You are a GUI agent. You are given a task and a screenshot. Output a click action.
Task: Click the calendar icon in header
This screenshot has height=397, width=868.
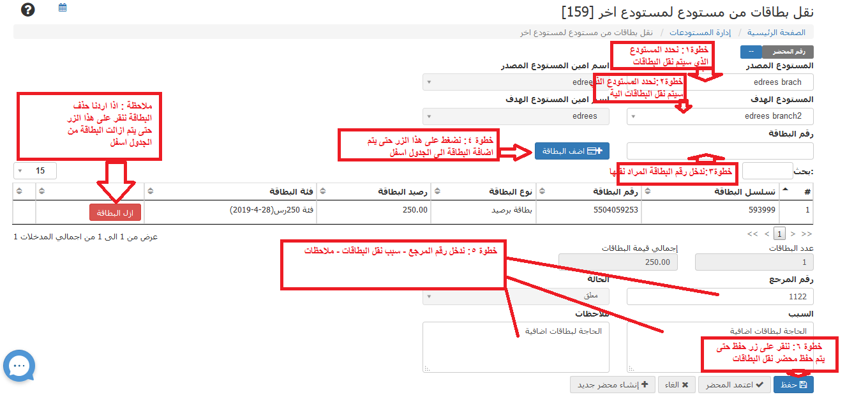click(x=62, y=8)
